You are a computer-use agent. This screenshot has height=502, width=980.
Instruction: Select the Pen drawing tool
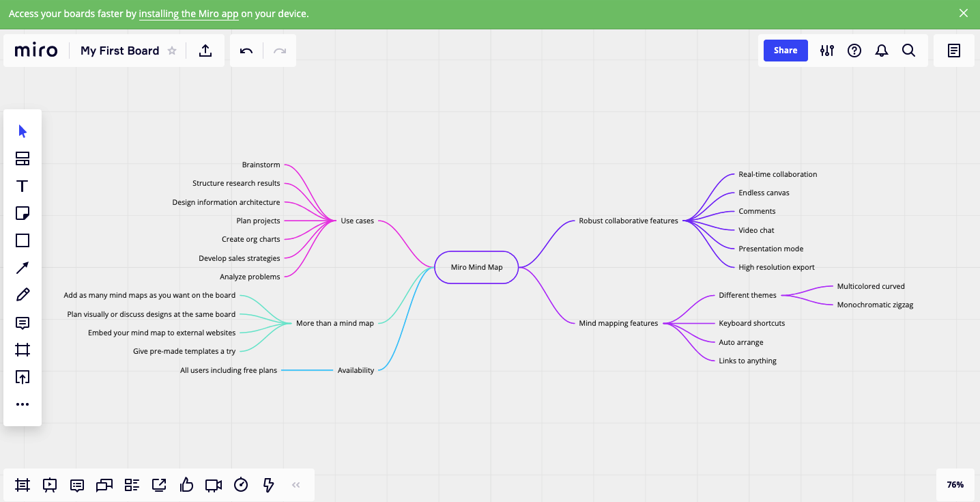click(23, 295)
